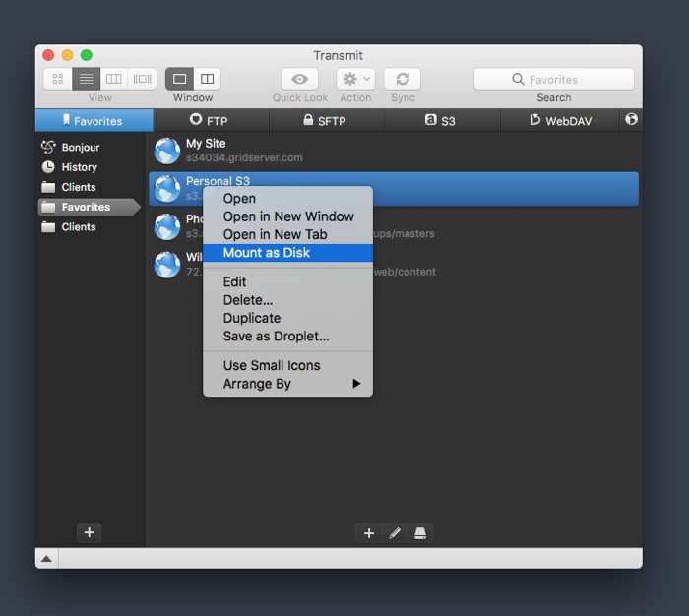Screen dimensions: 689x616
Task: Select the WebDAV tab
Action: pyautogui.click(x=560, y=120)
